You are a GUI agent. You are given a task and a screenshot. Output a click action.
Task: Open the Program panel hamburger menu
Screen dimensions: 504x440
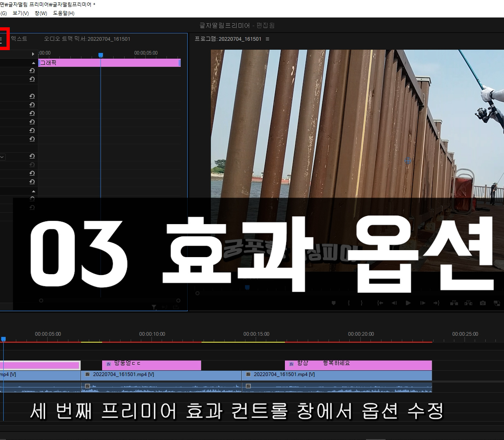pyautogui.click(x=267, y=39)
